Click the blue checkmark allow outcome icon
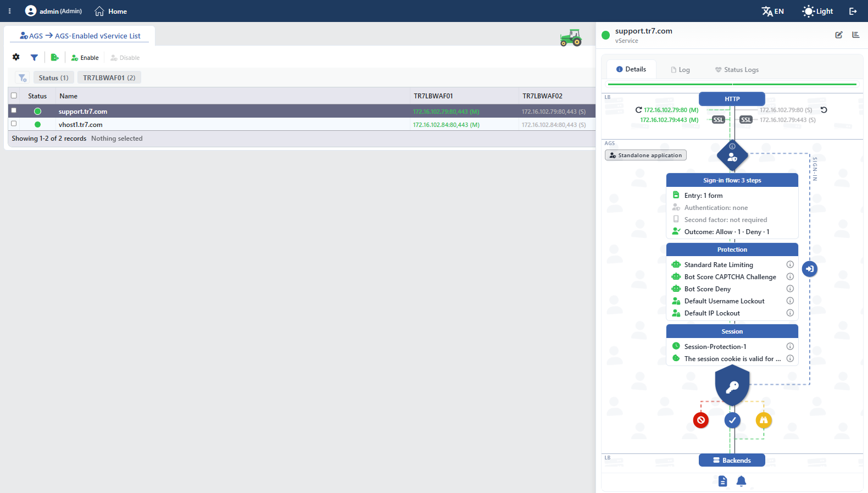Screen dimensions: 868x493 point(732,420)
